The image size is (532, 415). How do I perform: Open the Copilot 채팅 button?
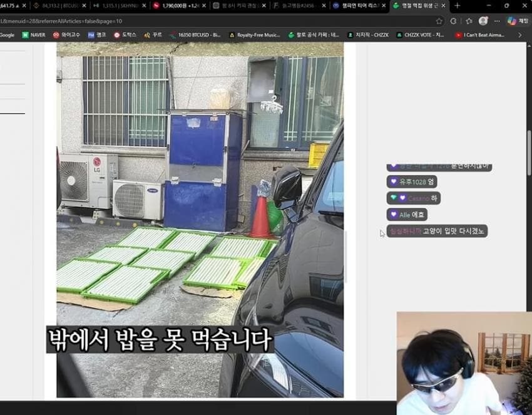518,21
